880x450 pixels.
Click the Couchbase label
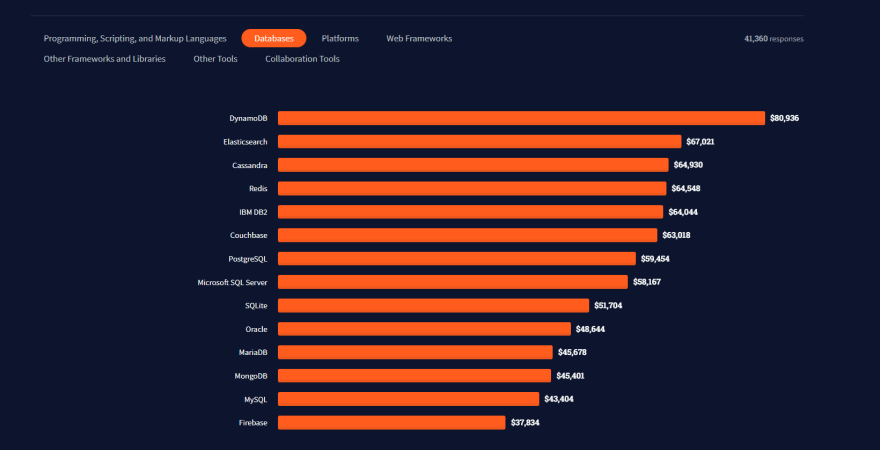click(249, 236)
